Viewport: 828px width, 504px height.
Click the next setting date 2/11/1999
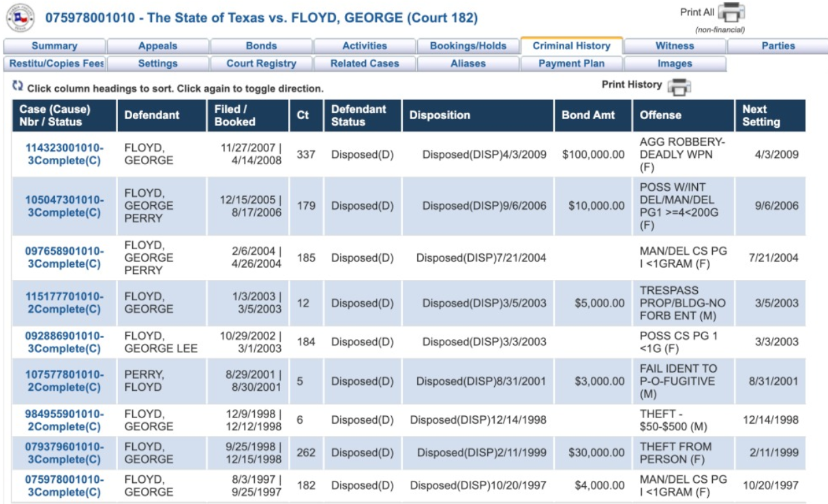point(773,453)
